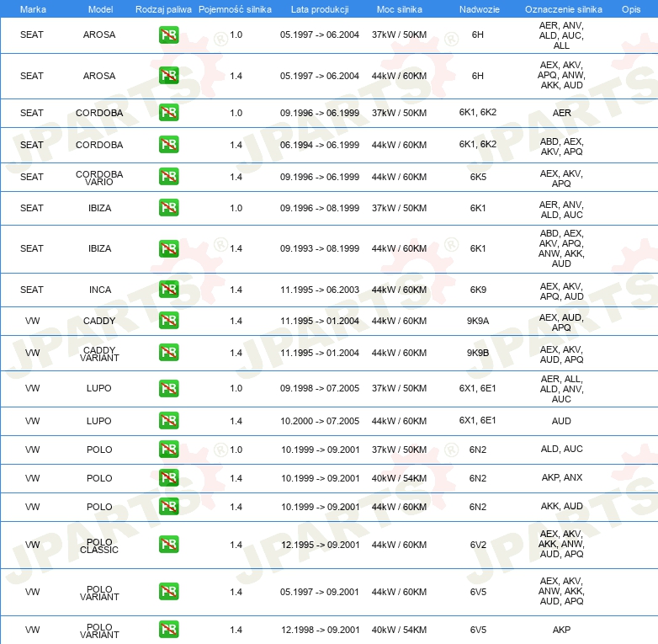Click fuel icon in CADDY VARIANT row
Screen dimensions: 658x644
coord(168,352)
